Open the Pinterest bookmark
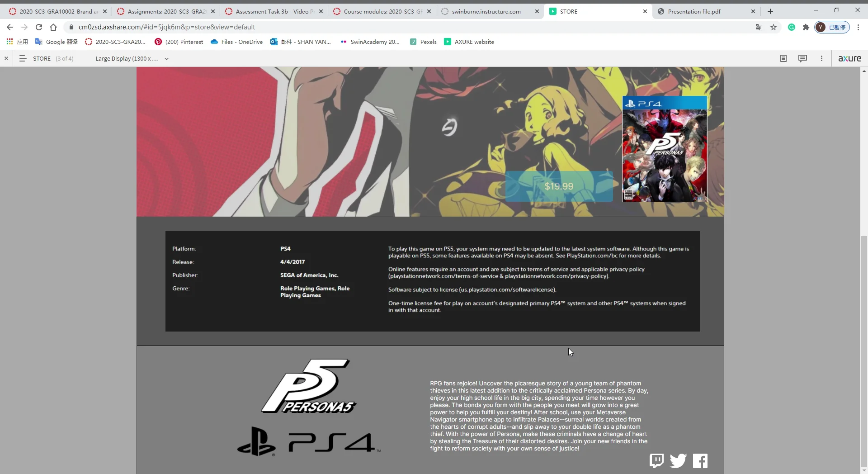Viewport: 868px width, 474px height. pyautogui.click(x=179, y=42)
